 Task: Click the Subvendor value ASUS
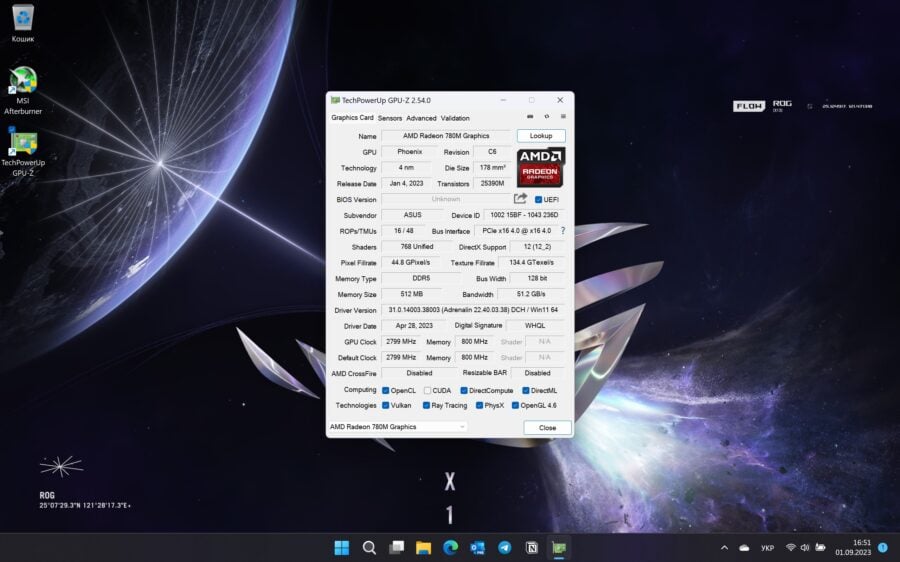(412, 215)
